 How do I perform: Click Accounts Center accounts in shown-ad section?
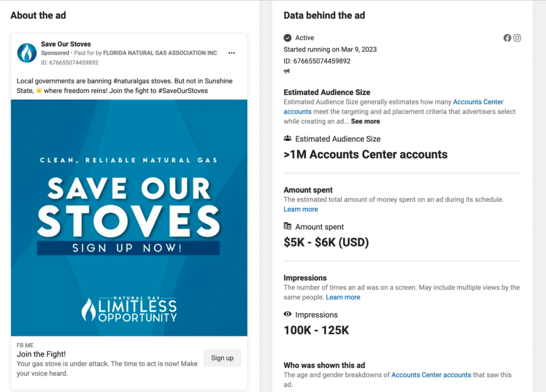click(x=431, y=375)
